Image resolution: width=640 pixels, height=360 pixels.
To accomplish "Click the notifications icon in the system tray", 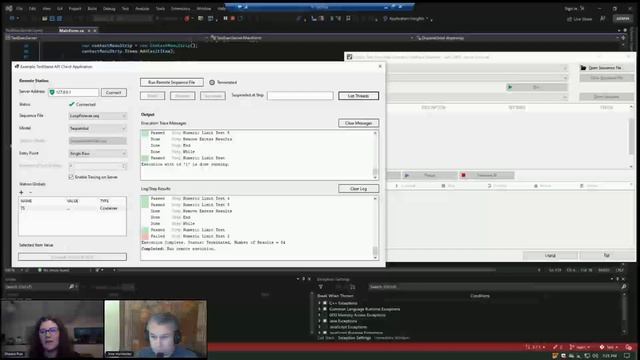I will coord(627,356).
